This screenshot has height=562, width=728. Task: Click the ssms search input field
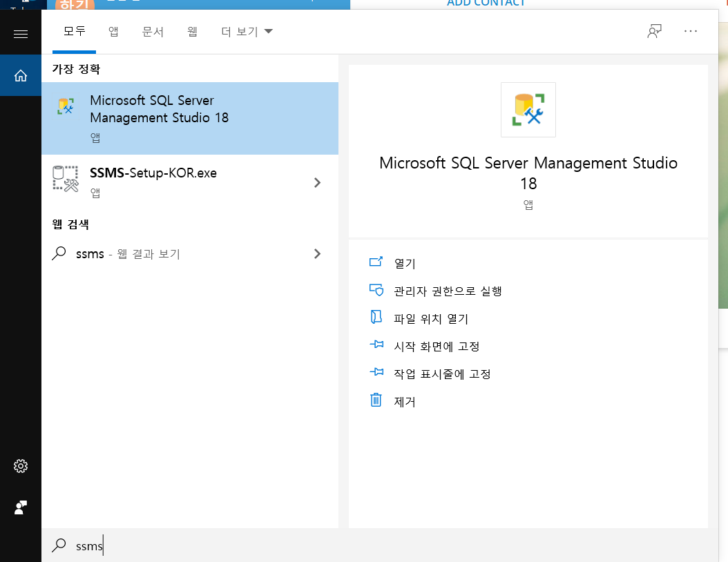(380, 545)
